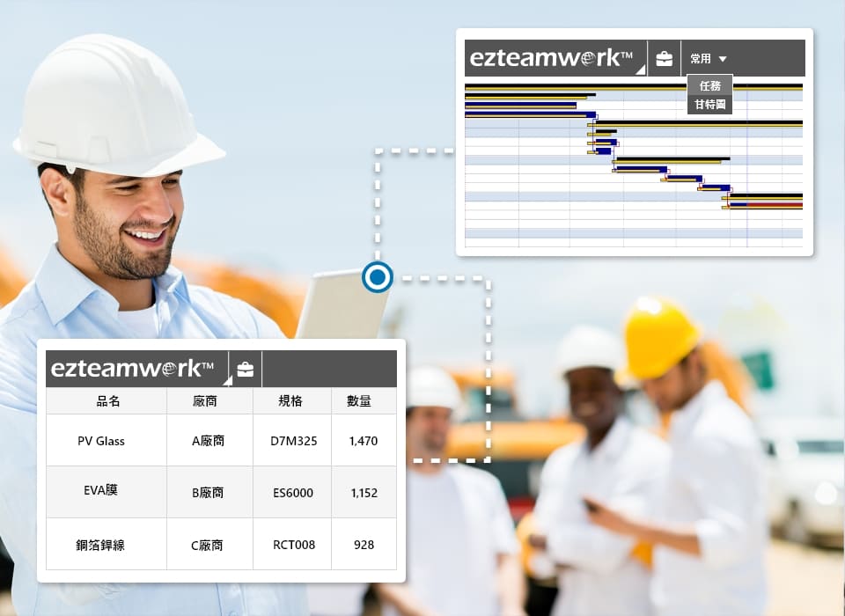Select the 928 quantity cell

click(x=364, y=544)
